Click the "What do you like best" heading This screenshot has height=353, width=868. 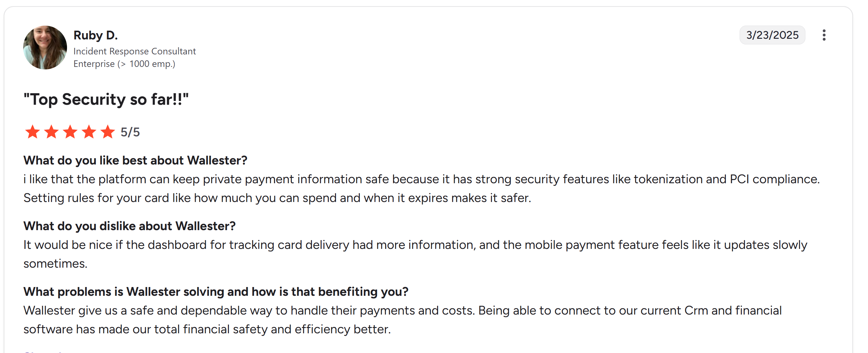point(135,160)
